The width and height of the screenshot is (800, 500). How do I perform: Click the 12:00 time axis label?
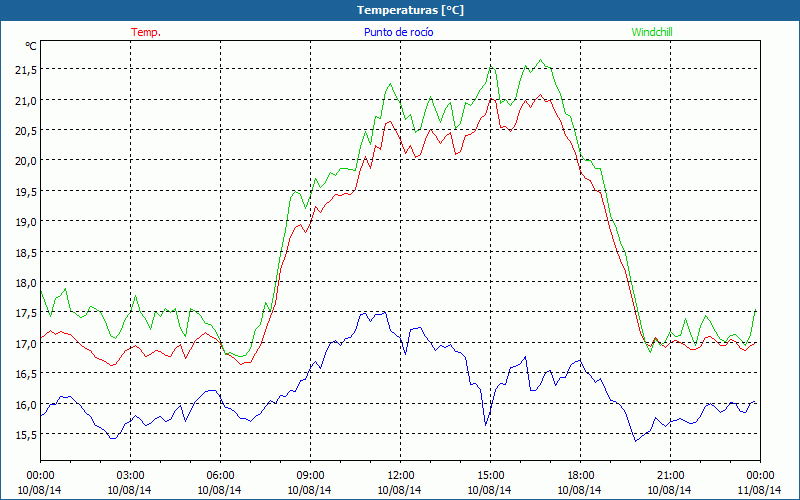pos(401,476)
